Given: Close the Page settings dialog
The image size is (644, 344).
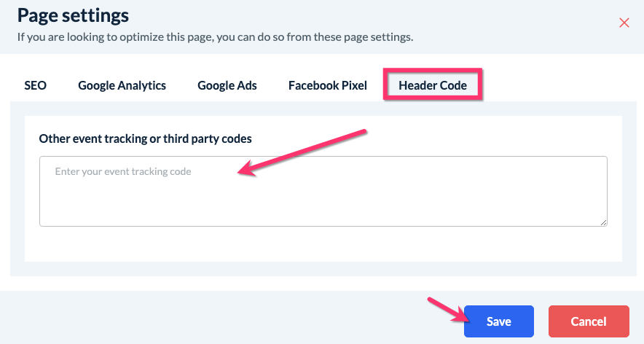Looking at the screenshot, I should [624, 23].
